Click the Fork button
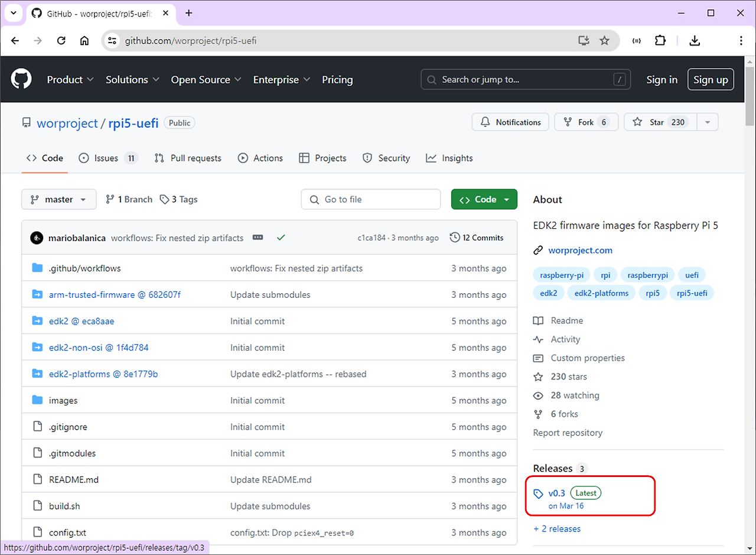Viewport: 756px width, 555px height. pyautogui.click(x=586, y=122)
